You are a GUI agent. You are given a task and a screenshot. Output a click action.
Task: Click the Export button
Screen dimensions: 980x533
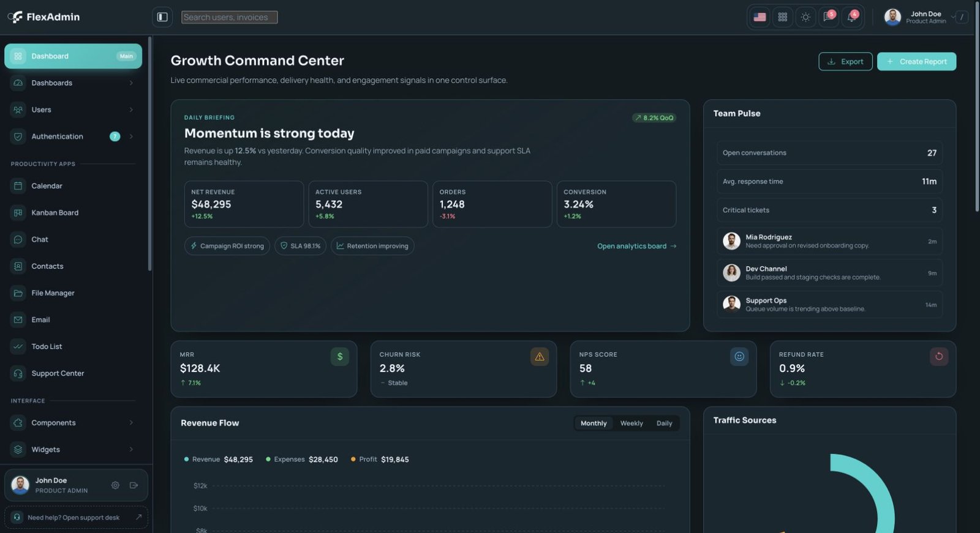845,61
